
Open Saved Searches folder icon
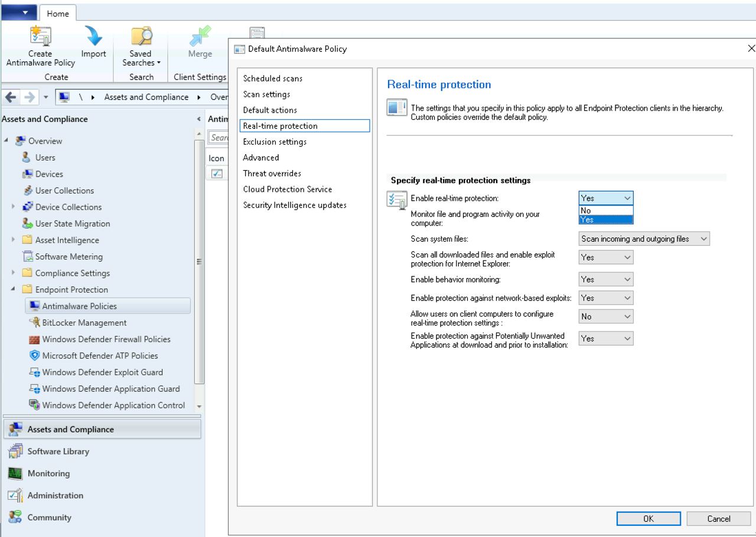141,35
